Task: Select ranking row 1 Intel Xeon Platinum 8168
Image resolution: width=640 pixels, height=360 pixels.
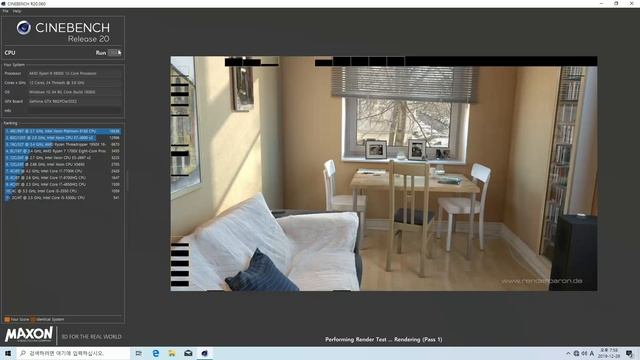Action: (x=63, y=131)
